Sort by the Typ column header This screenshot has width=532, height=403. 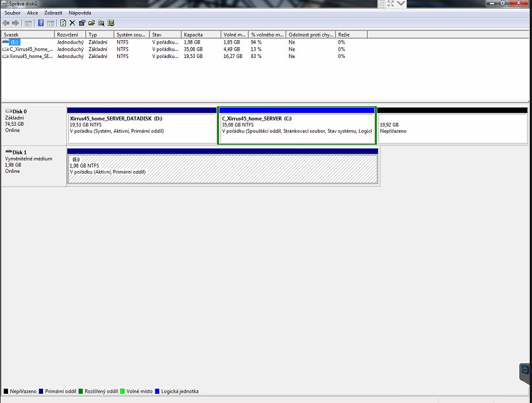coord(100,34)
